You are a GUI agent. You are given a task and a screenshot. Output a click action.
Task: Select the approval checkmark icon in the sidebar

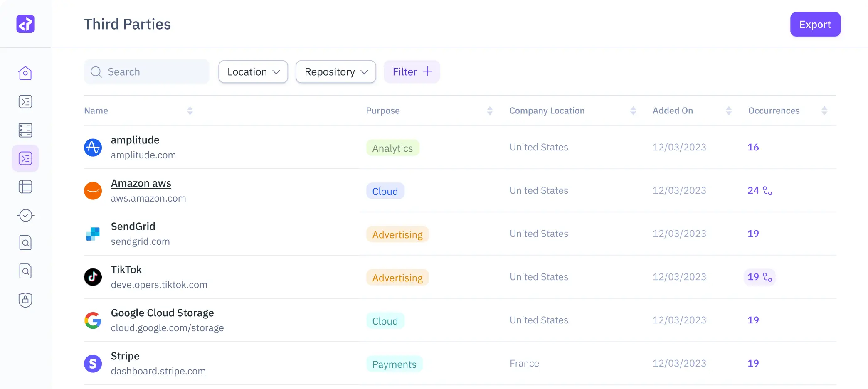point(25,215)
